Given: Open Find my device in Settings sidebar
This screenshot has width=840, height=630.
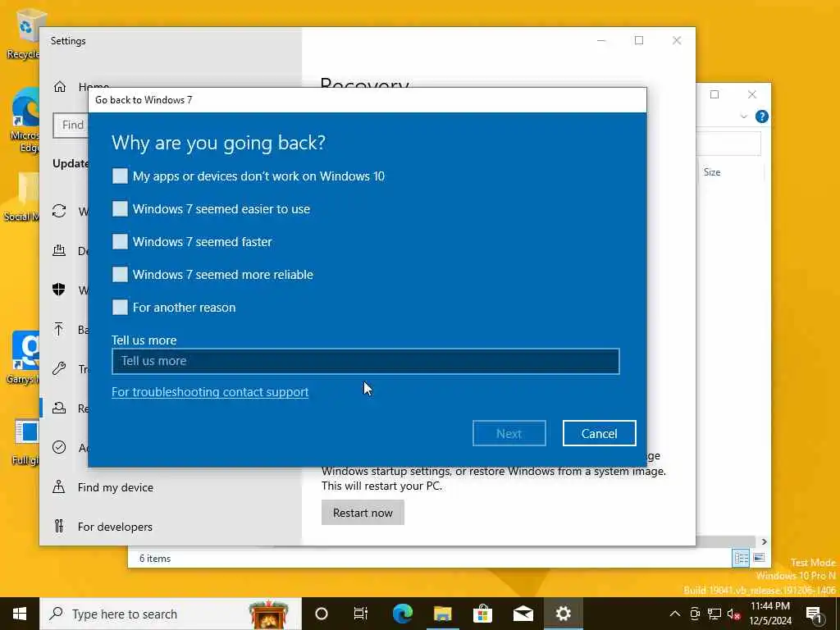Looking at the screenshot, I should 115,487.
